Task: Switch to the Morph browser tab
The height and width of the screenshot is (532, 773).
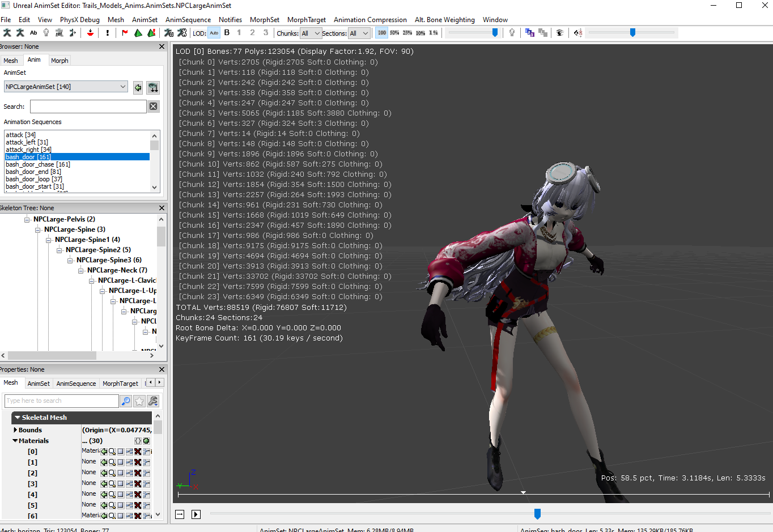Action: click(60, 61)
